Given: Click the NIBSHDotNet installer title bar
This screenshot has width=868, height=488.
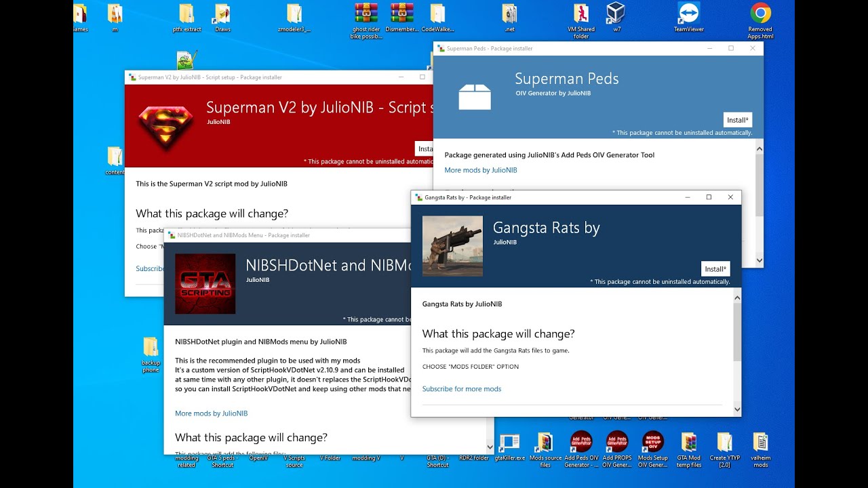Looking at the screenshot, I should (288, 235).
